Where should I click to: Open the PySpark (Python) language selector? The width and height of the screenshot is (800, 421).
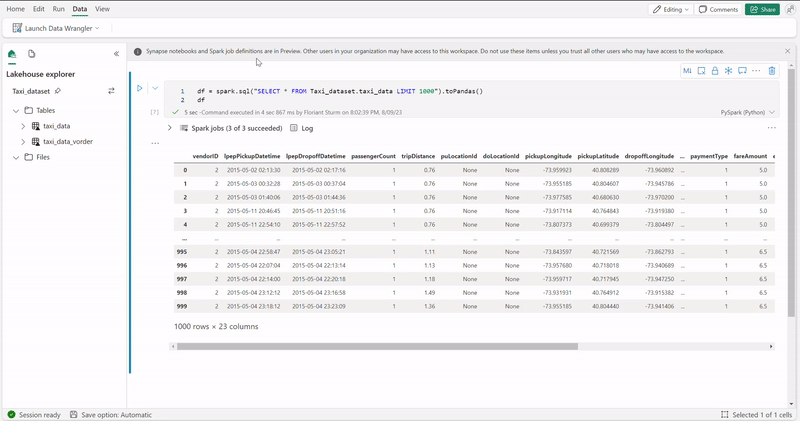748,112
